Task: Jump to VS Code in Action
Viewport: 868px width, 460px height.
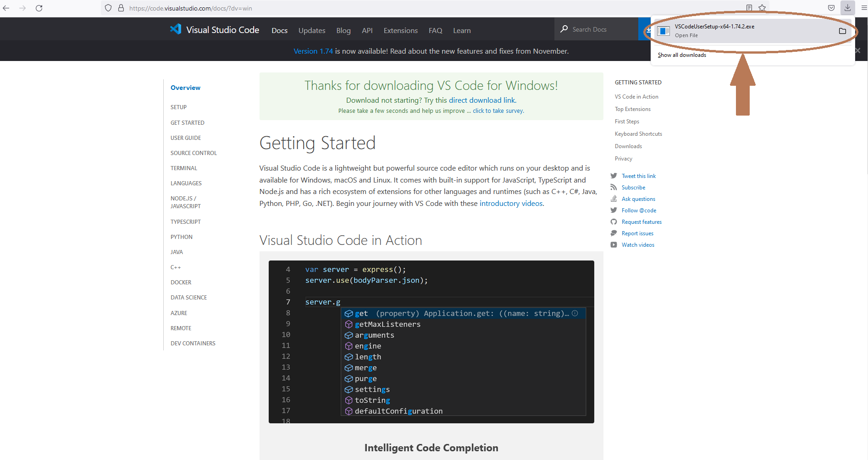Action: pos(636,97)
